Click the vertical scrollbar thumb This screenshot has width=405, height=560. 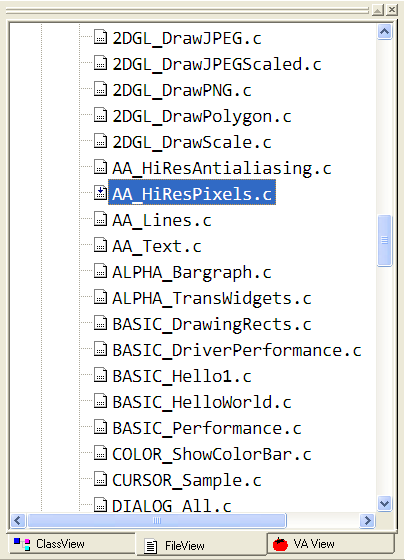click(385, 240)
